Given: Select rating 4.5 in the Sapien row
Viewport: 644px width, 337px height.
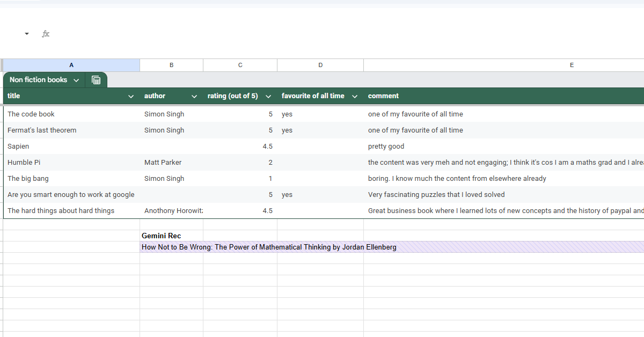Looking at the screenshot, I should coord(240,146).
